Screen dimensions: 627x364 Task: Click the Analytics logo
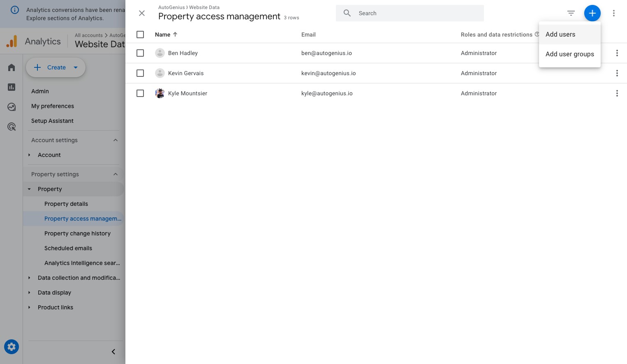(12, 41)
